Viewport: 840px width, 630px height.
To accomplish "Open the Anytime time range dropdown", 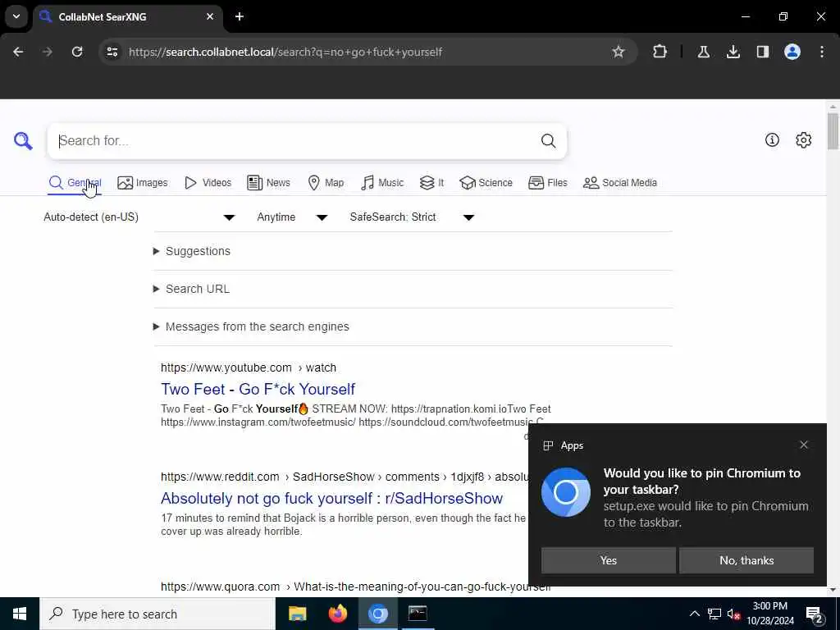I will (x=292, y=217).
